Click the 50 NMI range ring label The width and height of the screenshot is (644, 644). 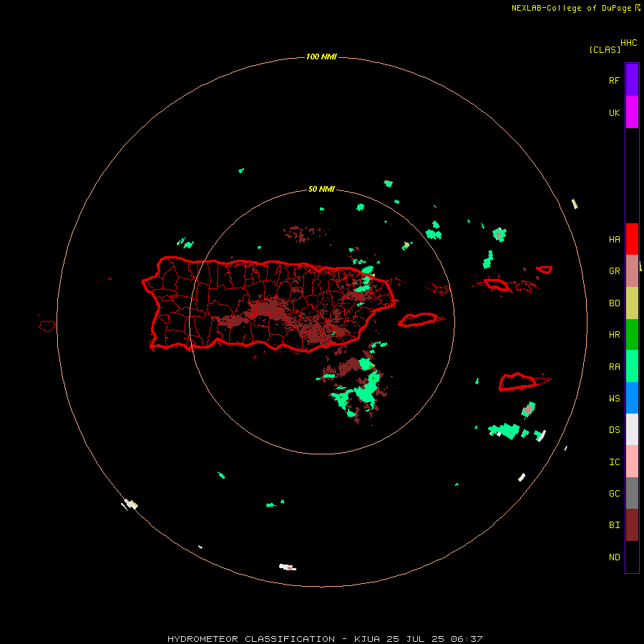click(321, 189)
